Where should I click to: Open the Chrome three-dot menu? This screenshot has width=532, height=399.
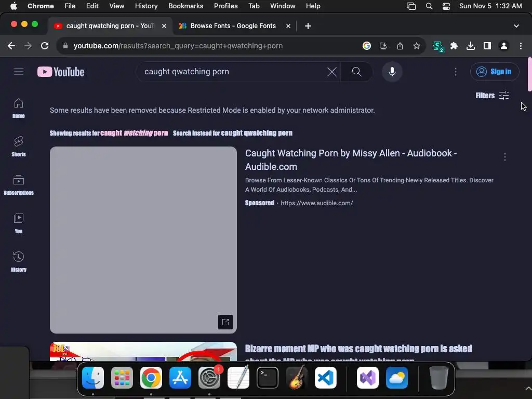click(521, 46)
